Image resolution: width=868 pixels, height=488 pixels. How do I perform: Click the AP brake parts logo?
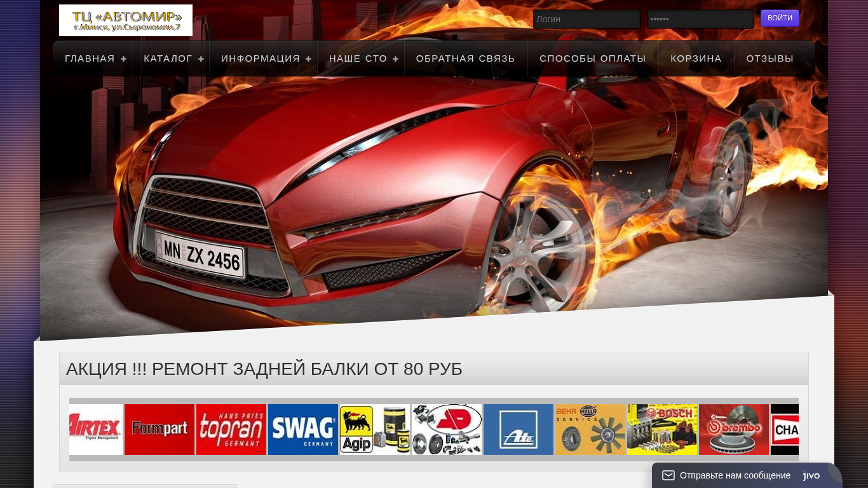pyautogui.click(x=447, y=430)
